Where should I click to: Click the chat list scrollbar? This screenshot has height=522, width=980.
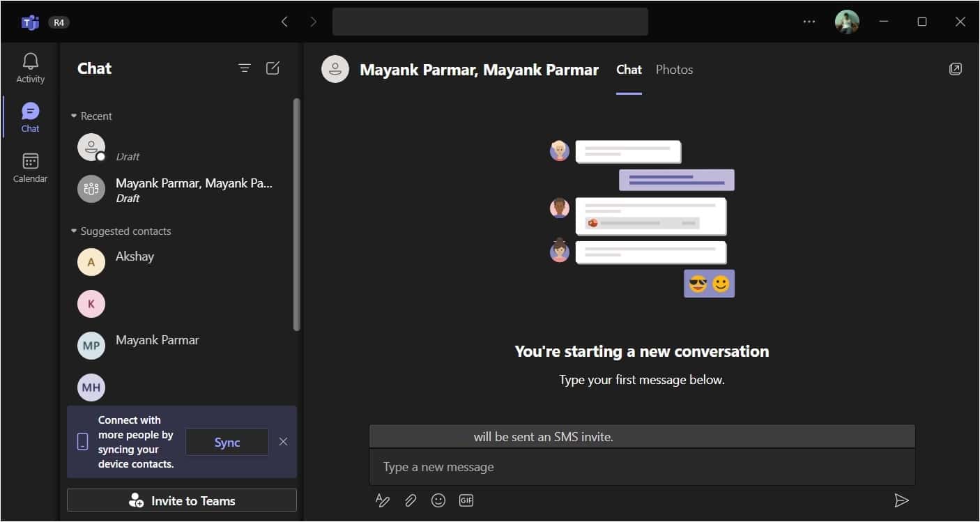click(296, 215)
